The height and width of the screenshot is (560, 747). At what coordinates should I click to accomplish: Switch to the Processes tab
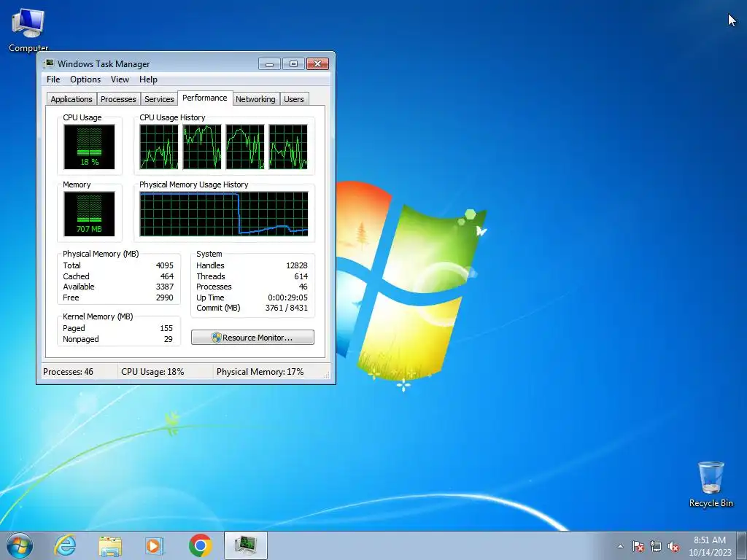[x=118, y=99]
